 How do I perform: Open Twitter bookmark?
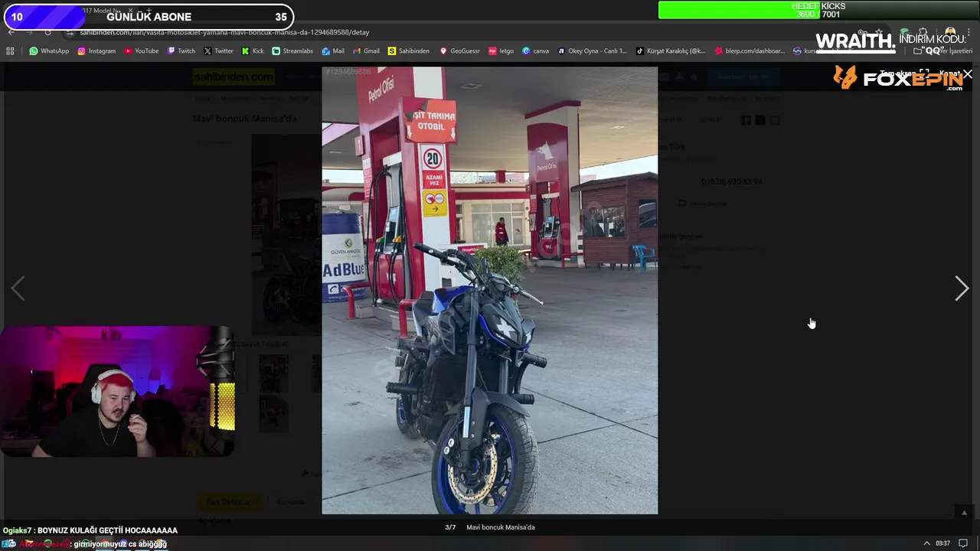coord(218,51)
